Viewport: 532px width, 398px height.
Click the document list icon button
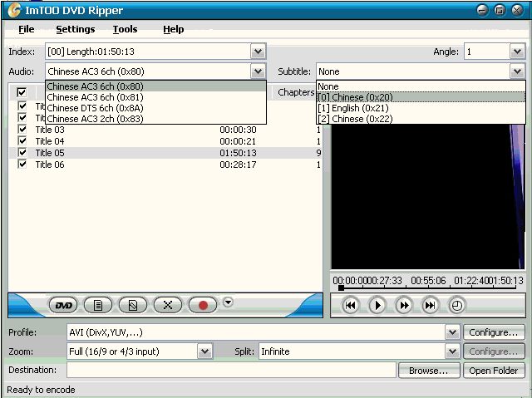click(98, 305)
